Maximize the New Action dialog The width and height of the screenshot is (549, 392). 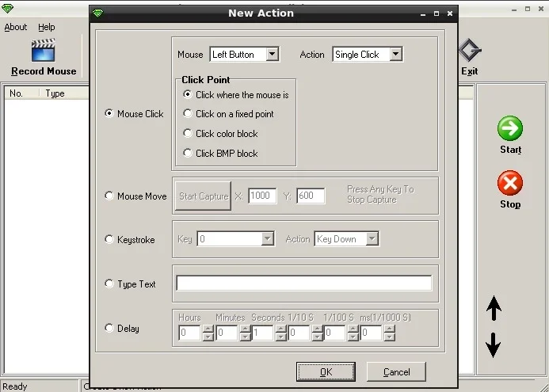pyautogui.click(x=437, y=13)
